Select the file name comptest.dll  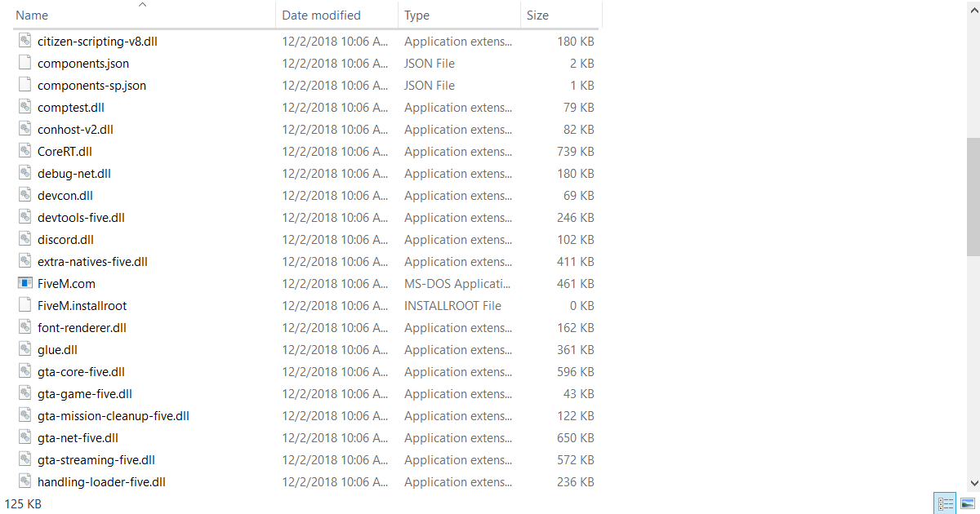point(71,108)
